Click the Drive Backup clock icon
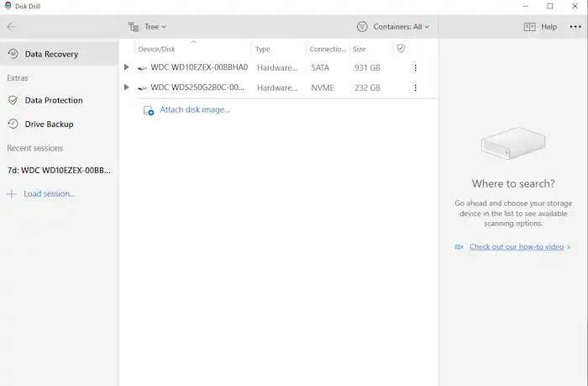588x386 pixels. (x=13, y=124)
